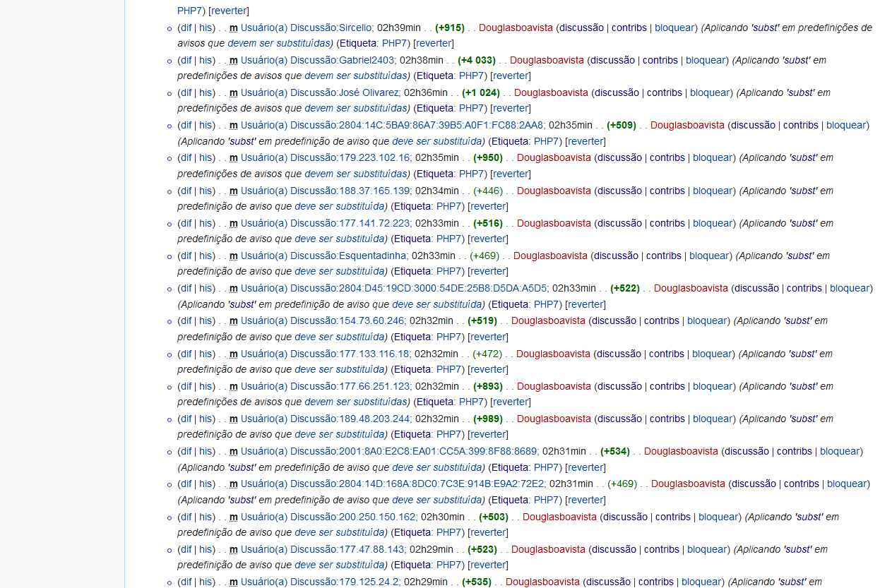Open talk page of 2001:8A0:E2C8:EA01:CC5A:399:8F88:8689

(x=389, y=451)
